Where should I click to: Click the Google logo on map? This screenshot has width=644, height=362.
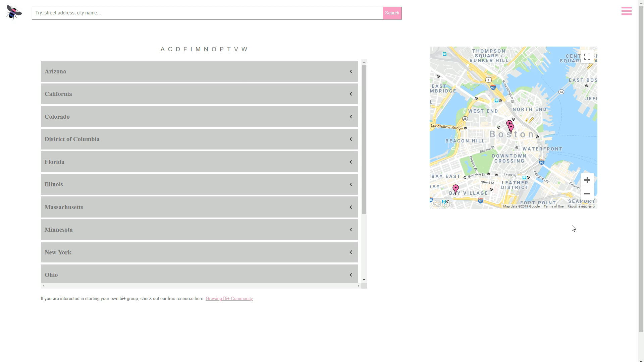point(442,204)
